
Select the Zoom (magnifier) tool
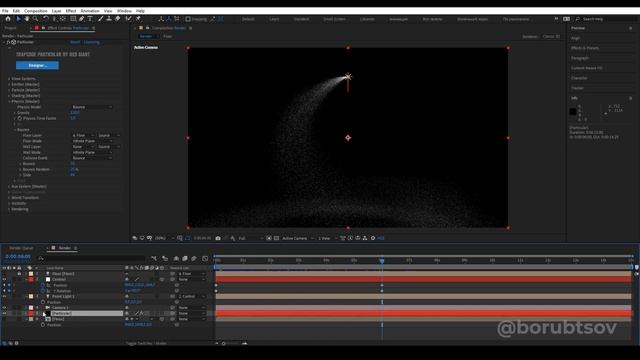tap(36, 19)
